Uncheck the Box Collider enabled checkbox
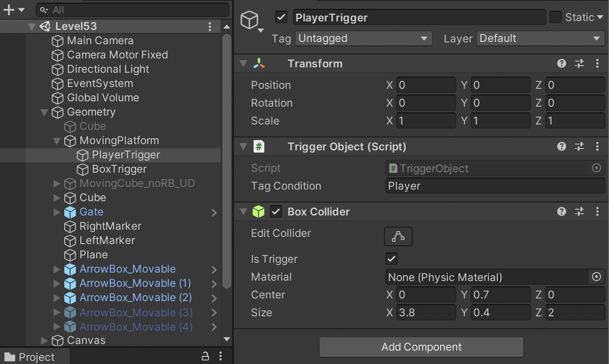The width and height of the screenshot is (609, 364). [275, 211]
